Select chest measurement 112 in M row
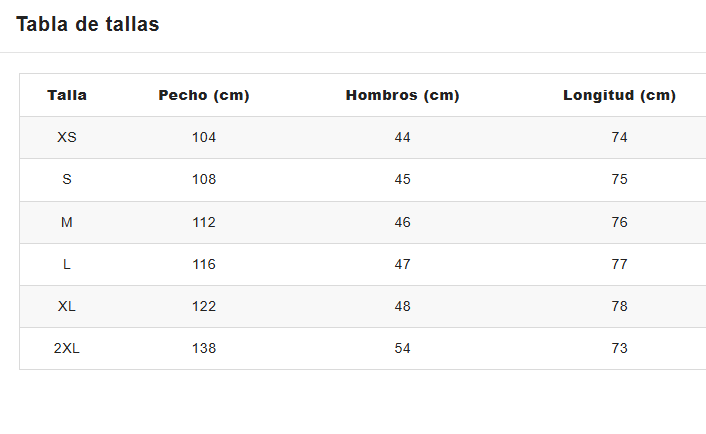Viewport: 706px width, 434px height. pyautogui.click(x=204, y=222)
